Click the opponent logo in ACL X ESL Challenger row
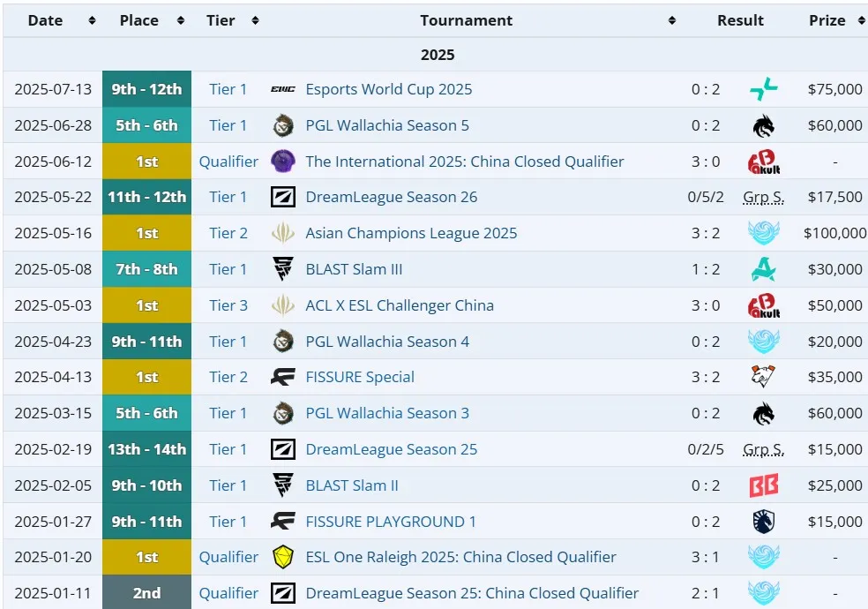Viewport: 868px width, 609px height. click(x=764, y=305)
